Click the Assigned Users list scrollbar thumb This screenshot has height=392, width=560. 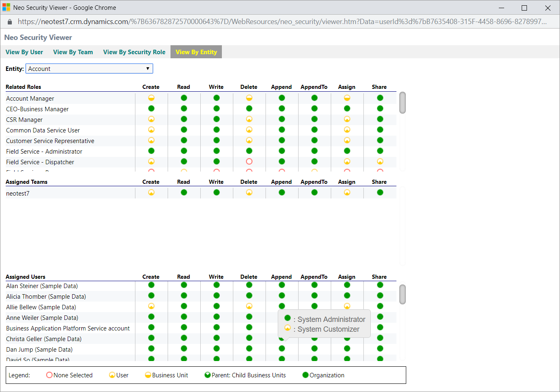(x=403, y=294)
